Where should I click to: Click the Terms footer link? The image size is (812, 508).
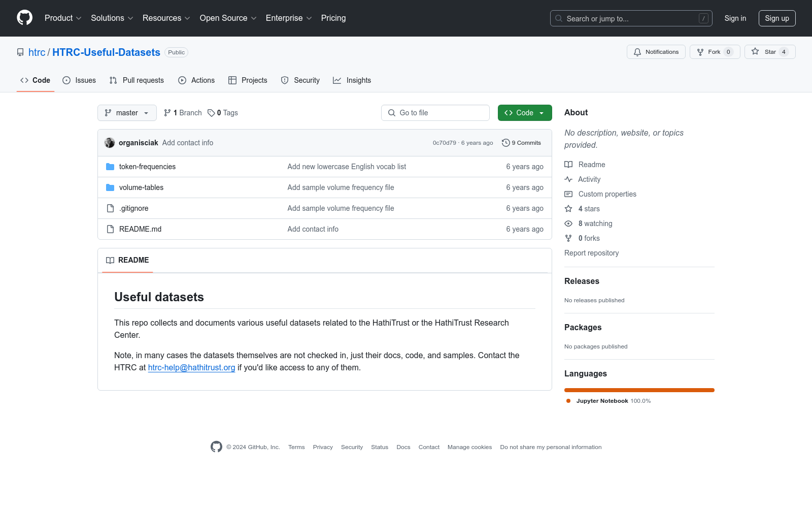[x=296, y=447]
